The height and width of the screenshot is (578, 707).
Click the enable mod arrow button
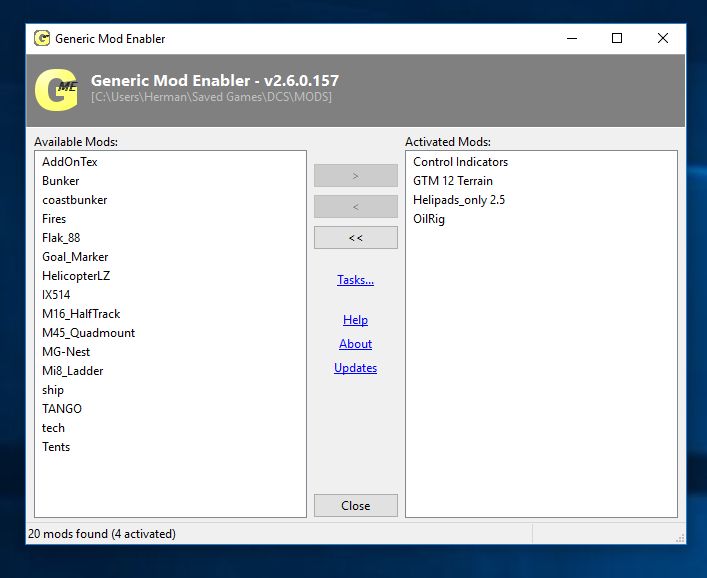click(356, 175)
